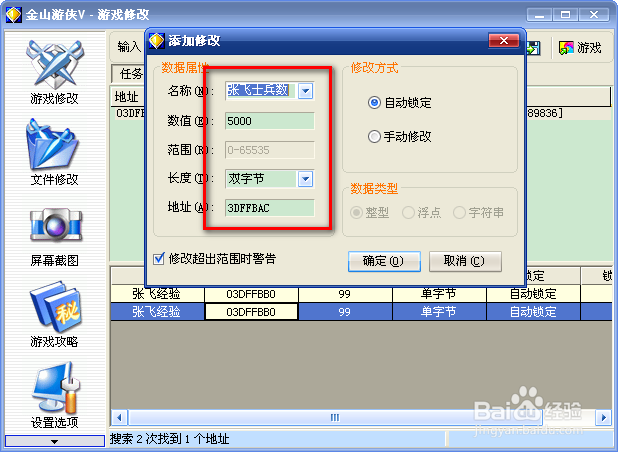Select the 字符串 radio option
The image size is (618, 452).
tap(459, 213)
